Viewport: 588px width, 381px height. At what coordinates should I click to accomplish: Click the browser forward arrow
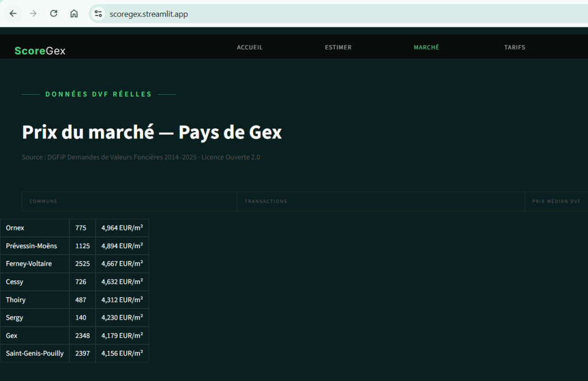click(33, 14)
